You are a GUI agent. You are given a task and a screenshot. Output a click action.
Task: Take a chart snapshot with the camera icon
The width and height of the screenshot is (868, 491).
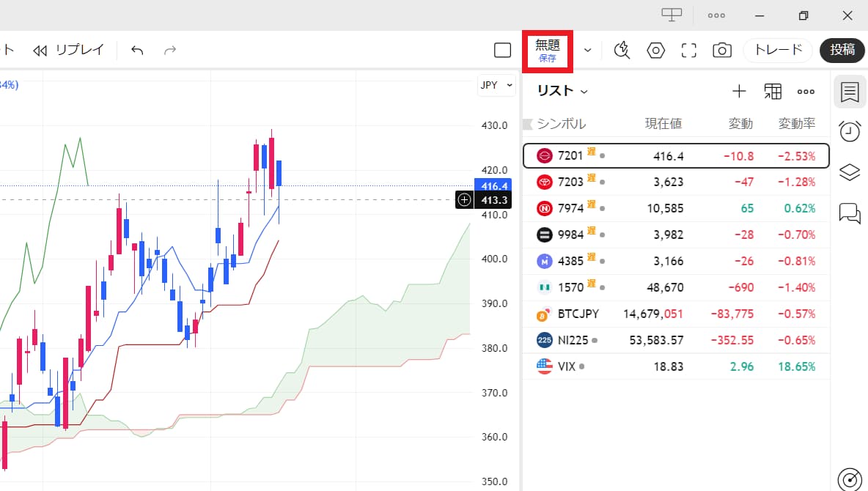click(721, 50)
